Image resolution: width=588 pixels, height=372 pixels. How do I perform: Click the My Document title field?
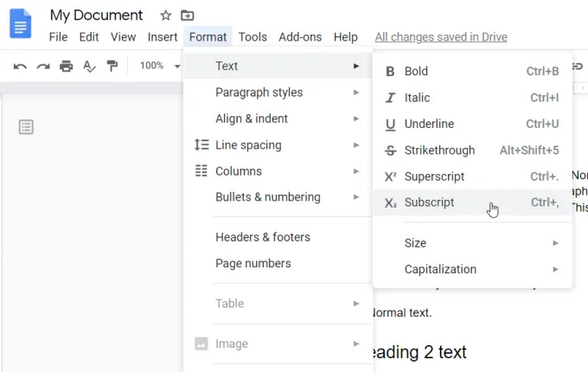point(97,16)
